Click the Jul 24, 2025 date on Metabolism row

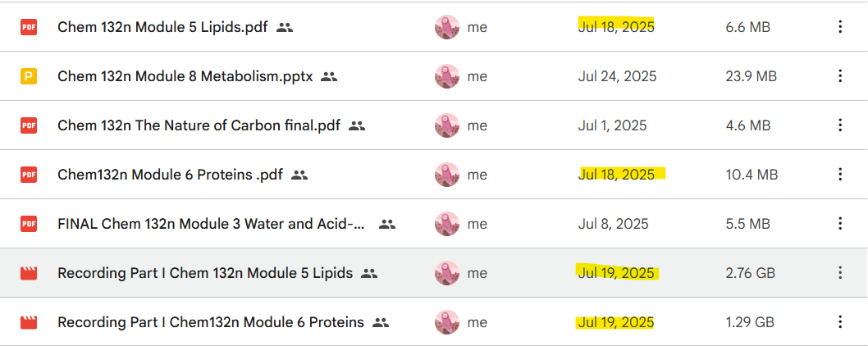click(617, 76)
